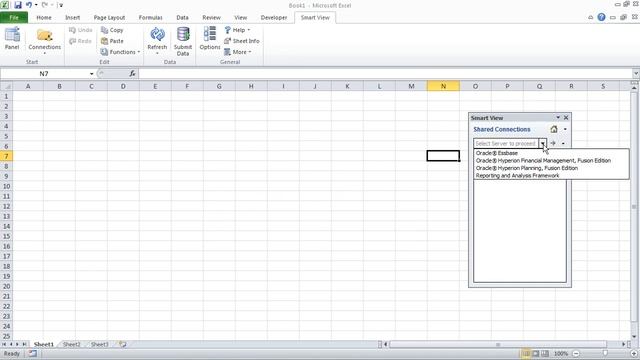
Task: Save the workbook from Quick Access Toolbar
Action: [18, 5]
